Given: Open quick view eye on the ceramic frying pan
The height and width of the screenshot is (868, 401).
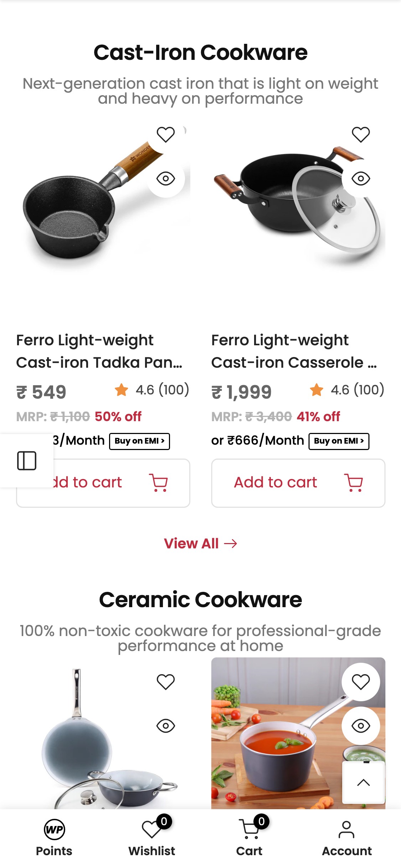Looking at the screenshot, I should coord(165,726).
